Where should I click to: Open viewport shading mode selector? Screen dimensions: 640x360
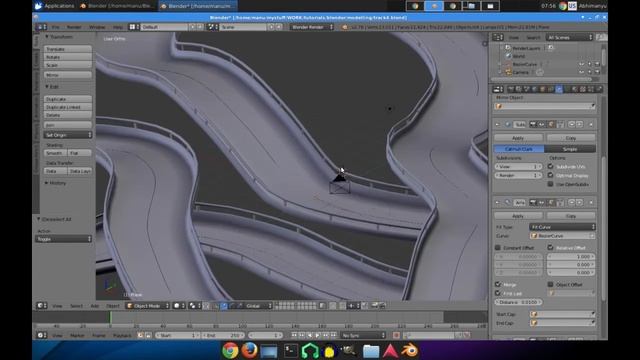click(178, 305)
